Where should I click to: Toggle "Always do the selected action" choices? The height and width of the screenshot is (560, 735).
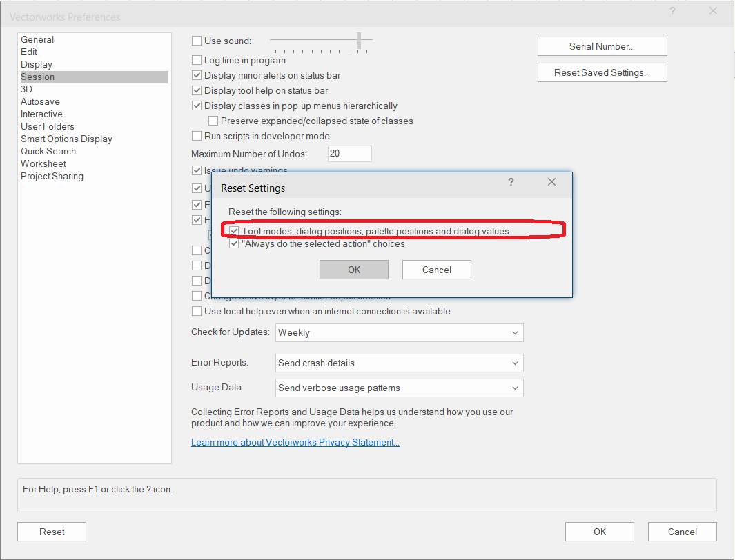[x=235, y=243]
